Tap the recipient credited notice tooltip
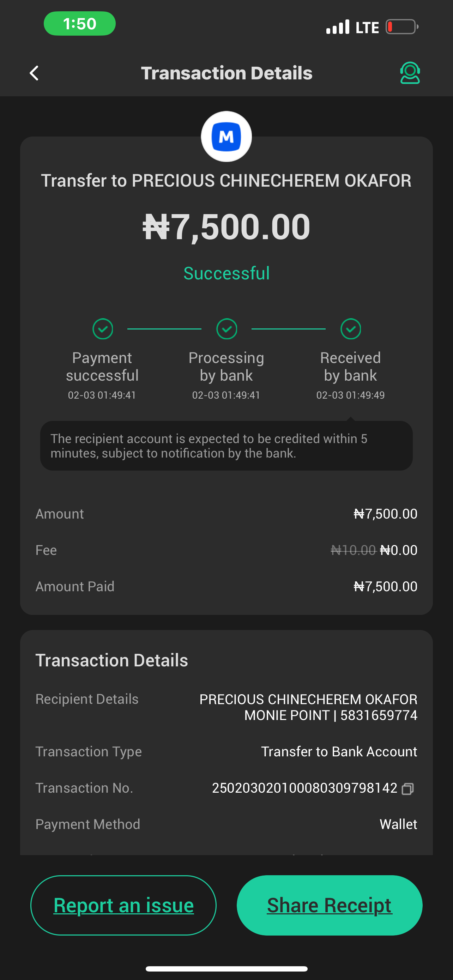The height and width of the screenshot is (980, 453). click(x=226, y=446)
